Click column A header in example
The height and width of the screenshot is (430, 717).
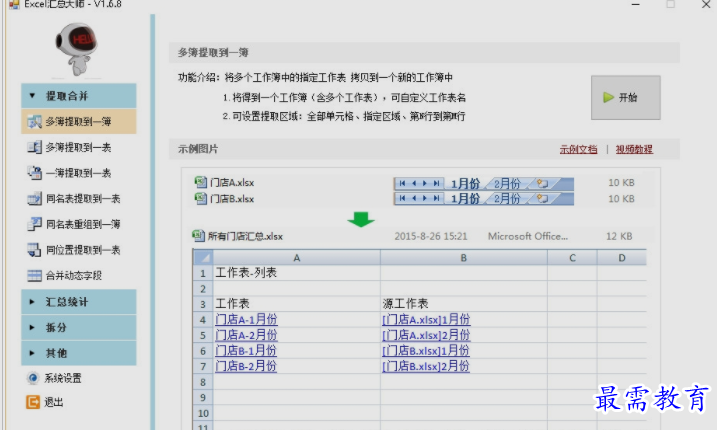pos(297,258)
